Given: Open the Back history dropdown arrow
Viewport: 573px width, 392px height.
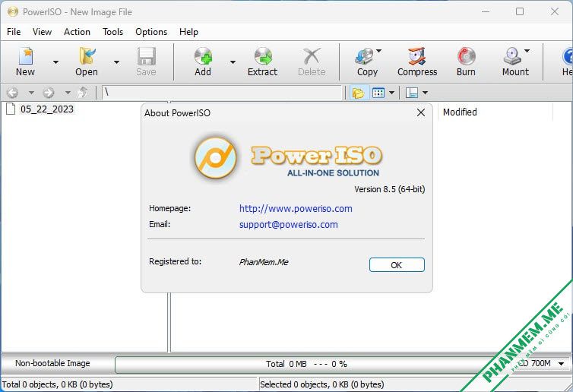Looking at the screenshot, I should [x=31, y=93].
